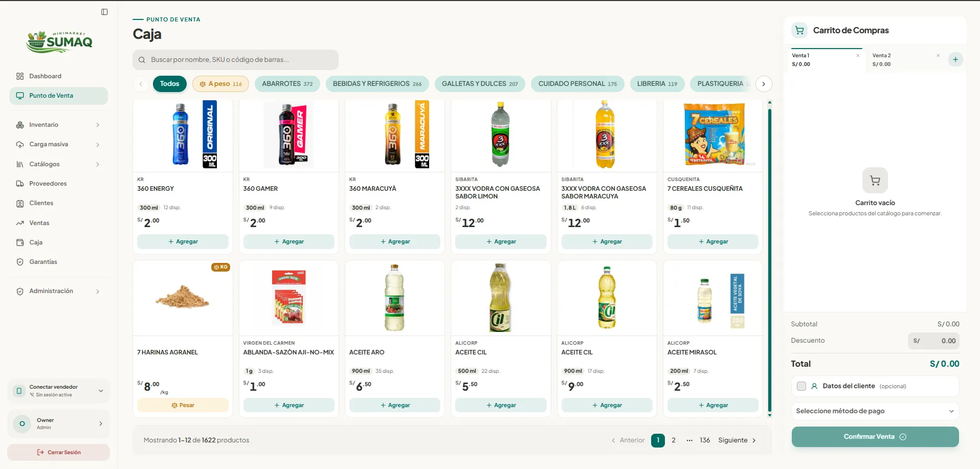Screen dimensions: 980x469
Task: Expand Administración submenu
Action: click(x=58, y=291)
